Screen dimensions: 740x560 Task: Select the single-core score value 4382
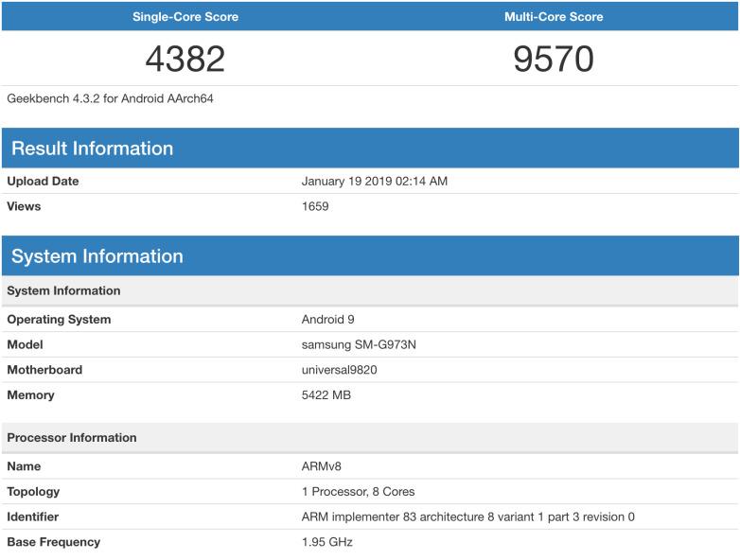click(x=185, y=59)
